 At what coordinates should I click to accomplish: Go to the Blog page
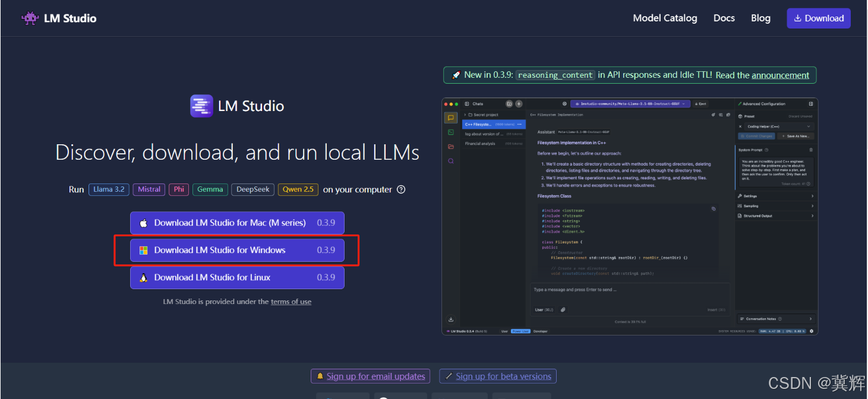click(x=760, y=18)
